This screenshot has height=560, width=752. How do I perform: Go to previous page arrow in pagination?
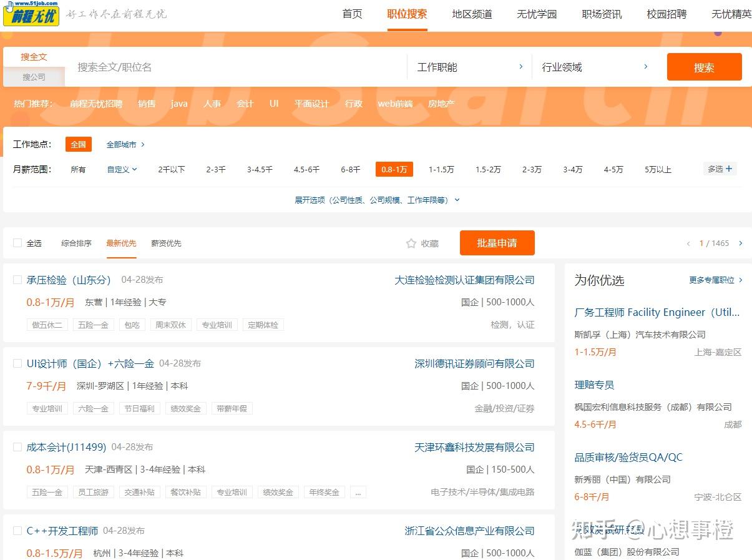click(688, 243)
